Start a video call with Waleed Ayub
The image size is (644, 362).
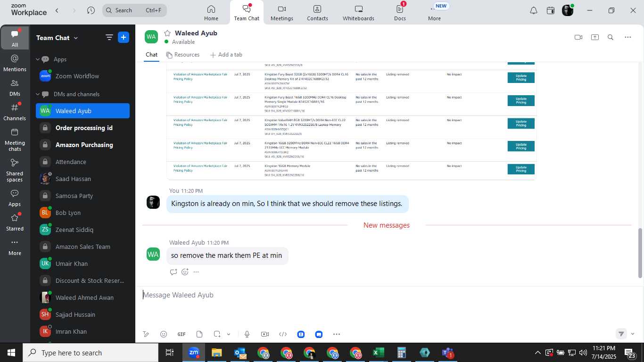click(x=578, y=37)
